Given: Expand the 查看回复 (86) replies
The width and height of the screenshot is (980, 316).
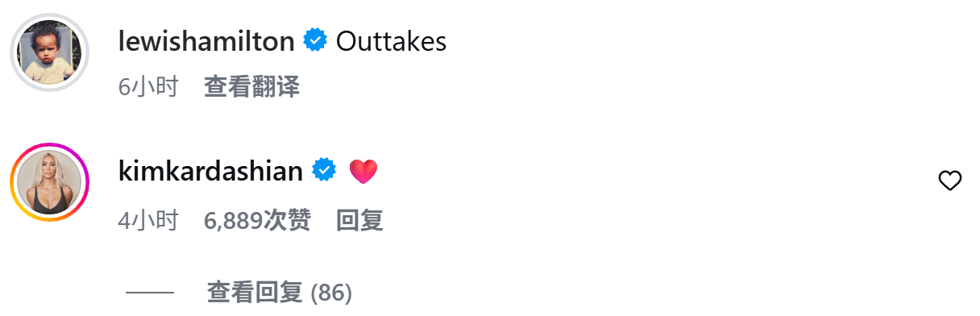Looking at the screenshot, I should pos(280,293).
